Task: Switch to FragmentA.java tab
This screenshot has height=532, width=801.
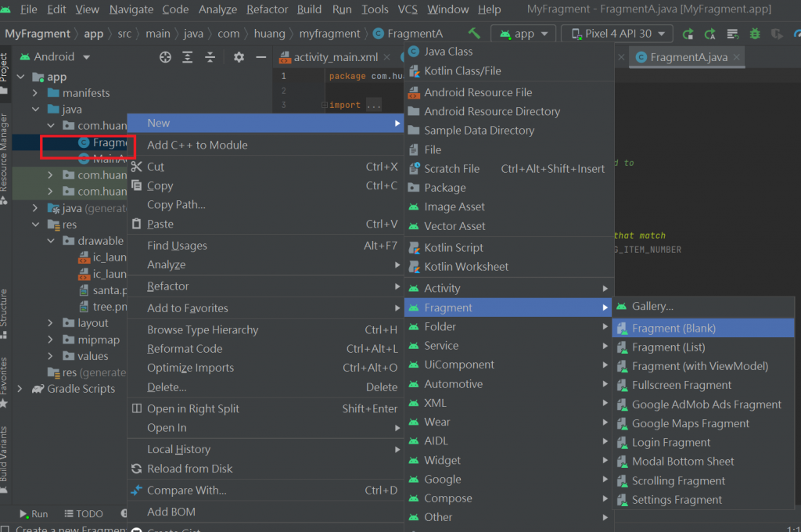Action: 688,57
